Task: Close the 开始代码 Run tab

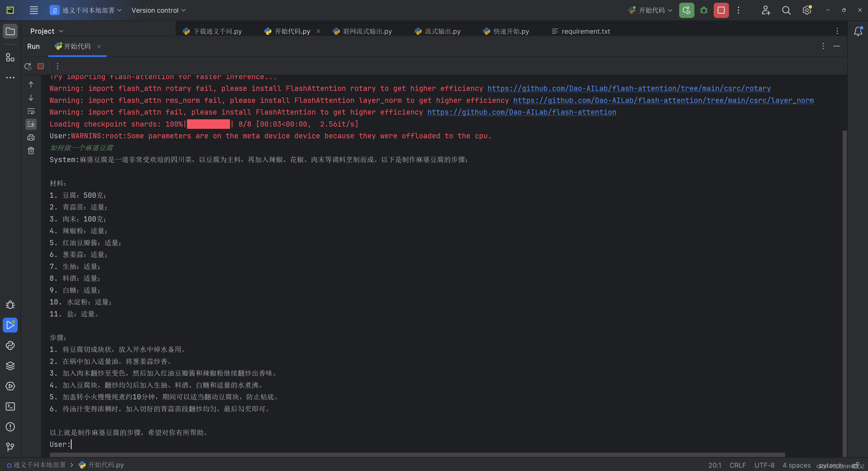Action: point(99,47)
